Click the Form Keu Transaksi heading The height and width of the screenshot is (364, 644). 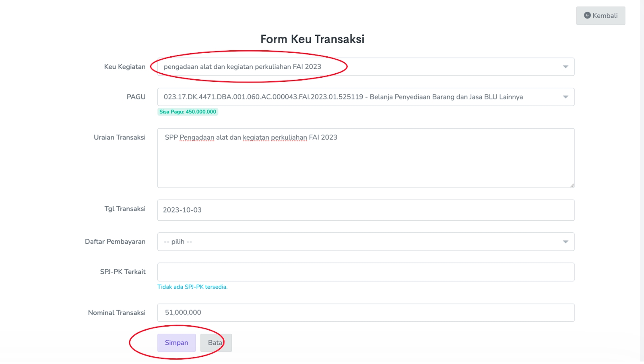(312, 39)
